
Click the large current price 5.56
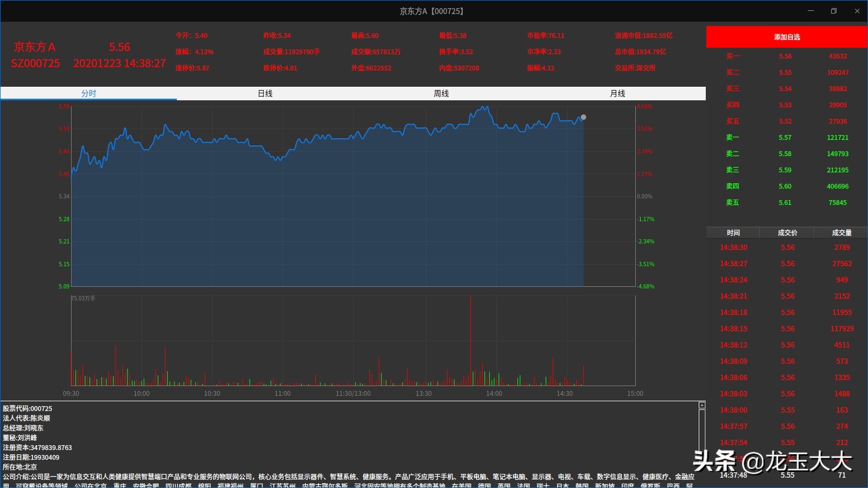(119, 47)
